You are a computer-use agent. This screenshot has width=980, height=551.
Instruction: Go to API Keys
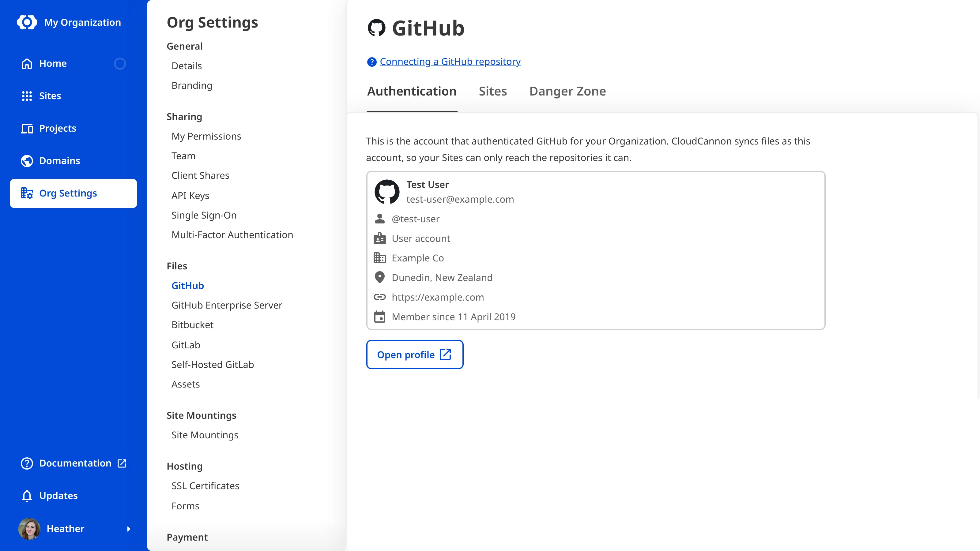tap(190, 196)
